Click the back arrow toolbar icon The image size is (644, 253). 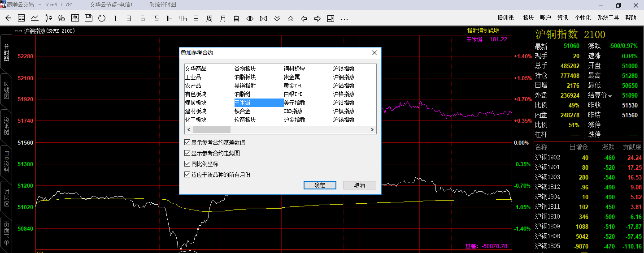[x=8, y=18]
